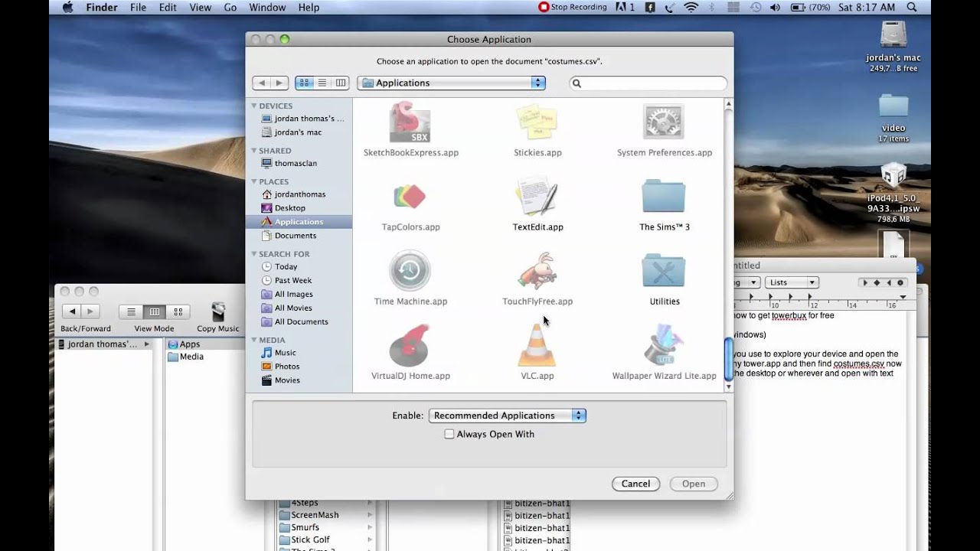The height and width of the screenshot is (551, 980).
Task: Select Media folder in background window
Action: coord(191,357)
